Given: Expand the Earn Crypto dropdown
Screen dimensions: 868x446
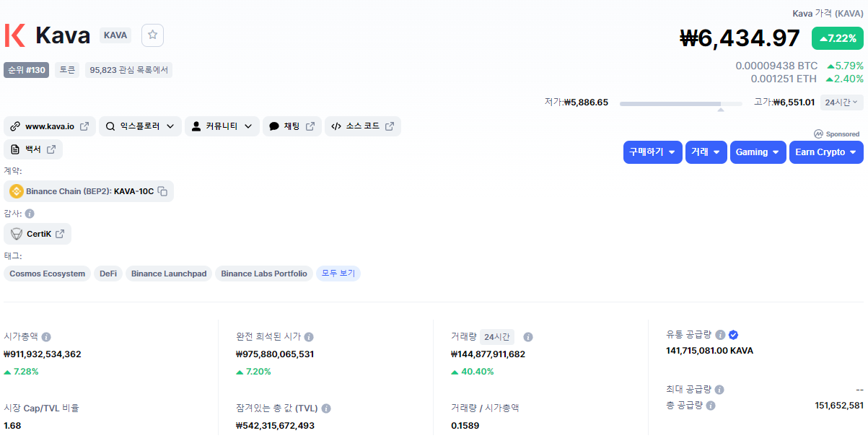Looking at the screenshot, I should [826, 152].
